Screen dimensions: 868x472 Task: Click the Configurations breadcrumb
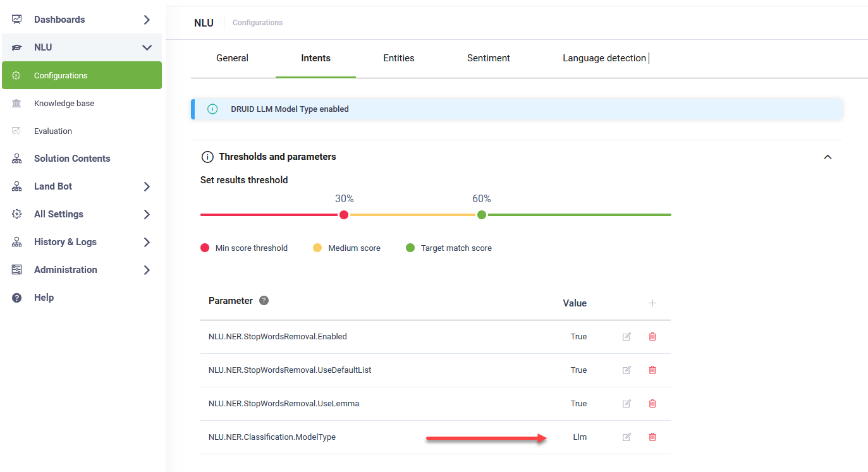tap(257, 23)
